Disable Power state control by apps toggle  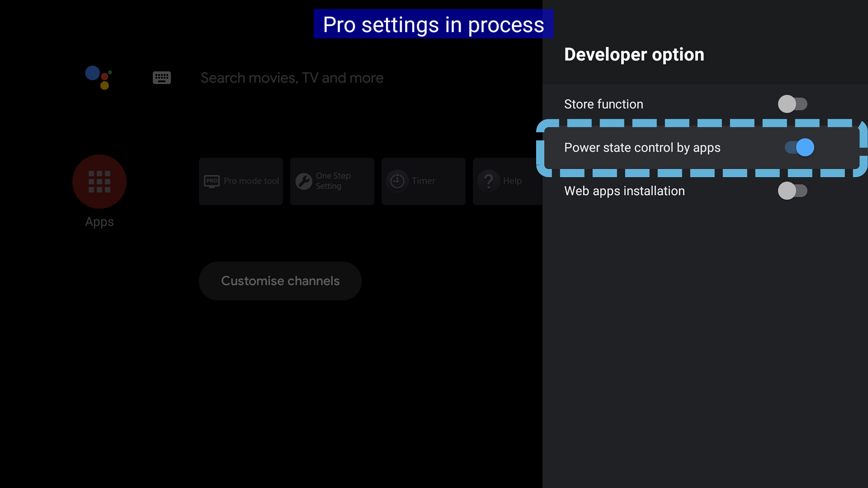799,147
